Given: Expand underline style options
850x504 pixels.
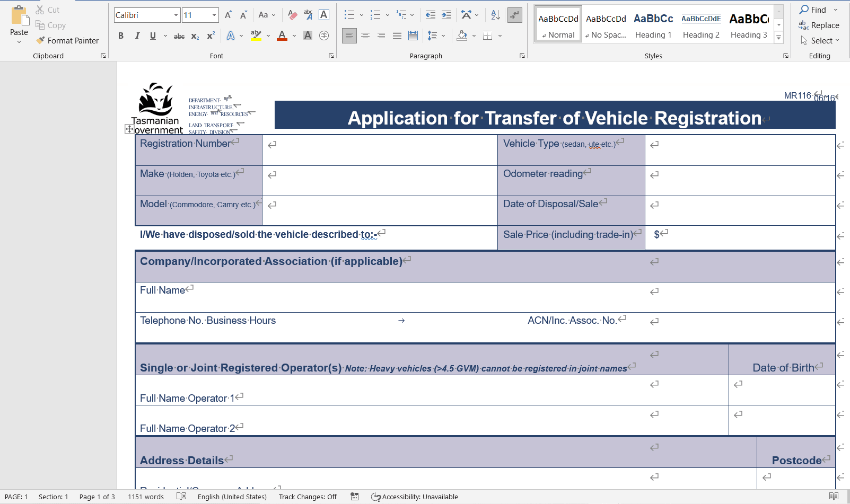Looking at the screenshot, I should (x=165, y=36).
